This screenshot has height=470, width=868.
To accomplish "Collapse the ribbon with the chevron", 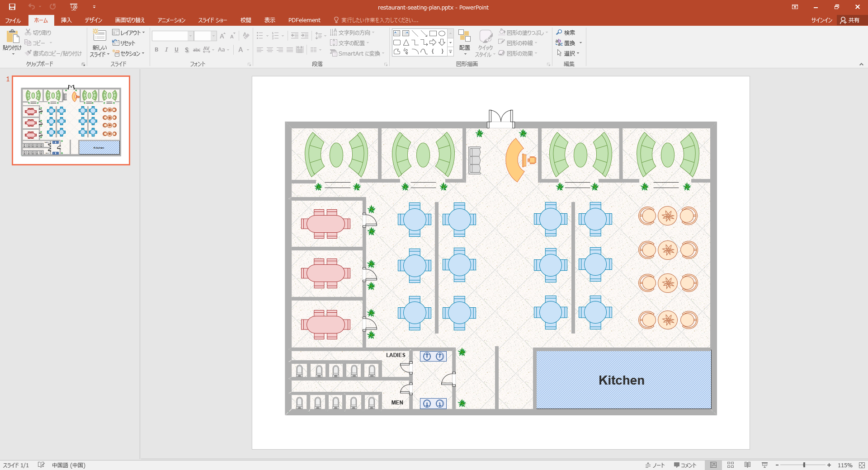I will pyautogui.click(x=861, y=64).
